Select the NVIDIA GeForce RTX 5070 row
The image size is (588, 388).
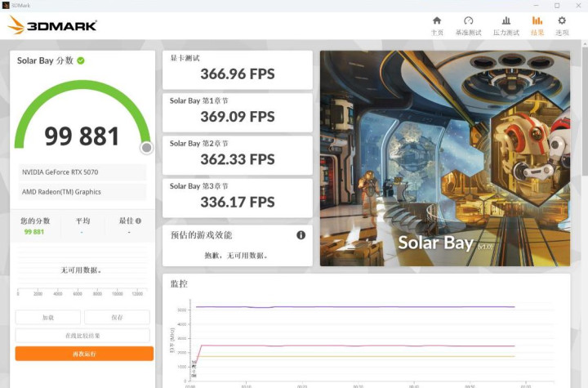pyautogui.click(x=82, y=172)
